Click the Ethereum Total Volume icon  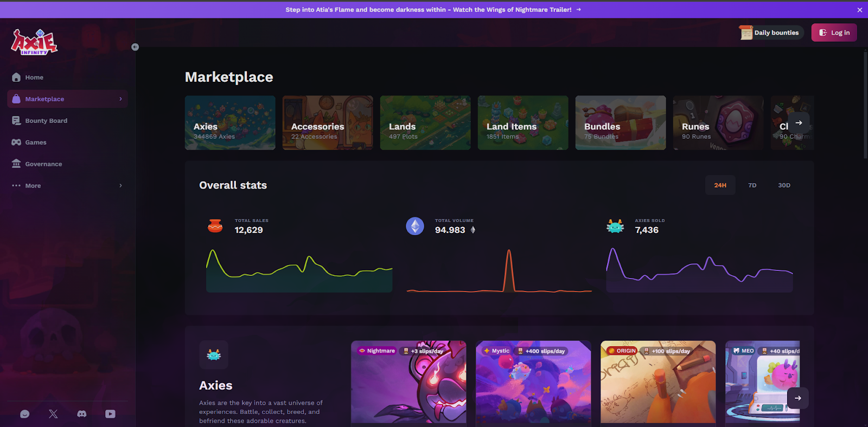415,226
